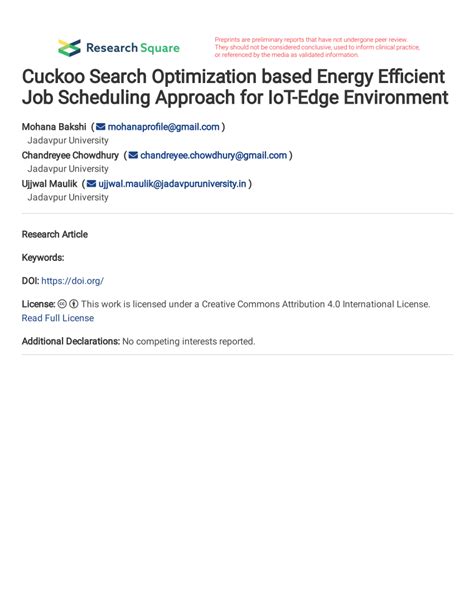This screenshot has height=613, width=474.
Task: Click the red preprint disclaimer text
Action: pyautogui.click(x=317, y=47)
